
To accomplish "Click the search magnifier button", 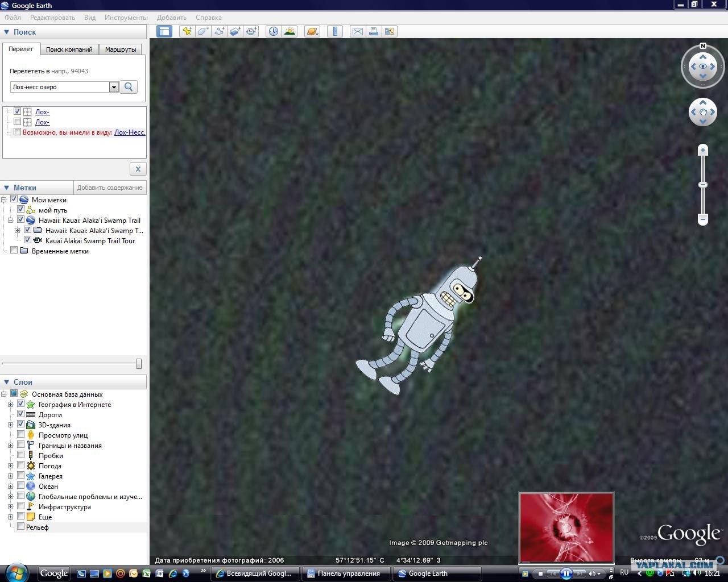I will [x=129, y=87].
